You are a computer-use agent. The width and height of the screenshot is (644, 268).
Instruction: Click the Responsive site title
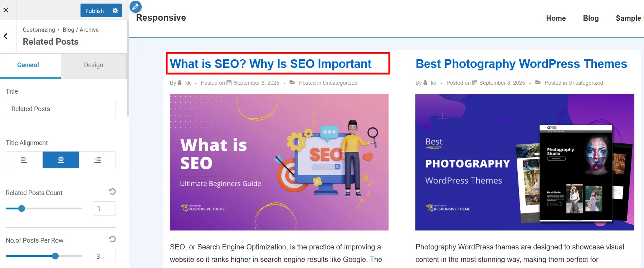click(161, 18)
